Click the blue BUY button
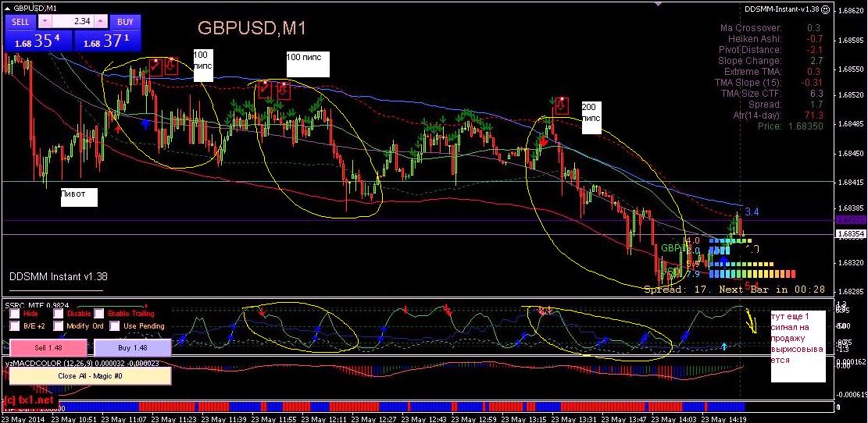The image size is (868, 423). pyautogui.click(x=126, y=22)
